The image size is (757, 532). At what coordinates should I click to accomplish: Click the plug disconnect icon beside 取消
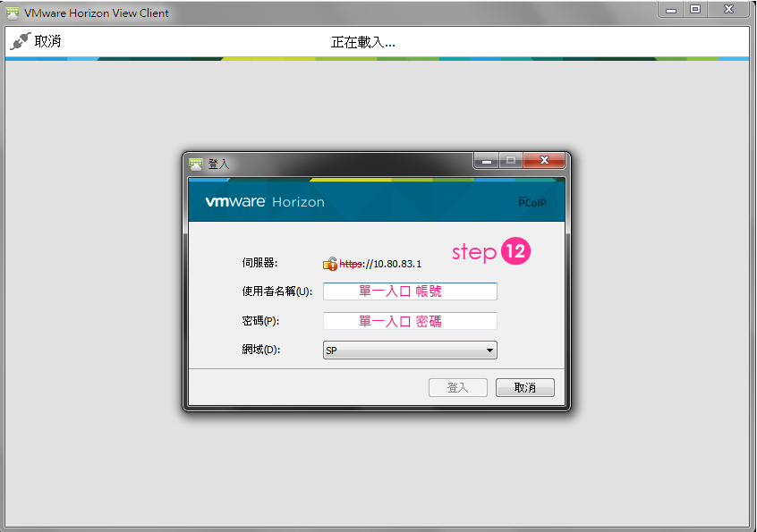click(21, 41)
